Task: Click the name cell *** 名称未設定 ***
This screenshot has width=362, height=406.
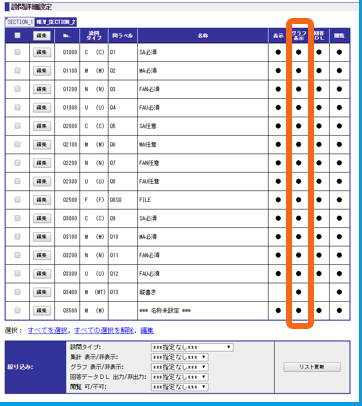Action: coord(165,311)
